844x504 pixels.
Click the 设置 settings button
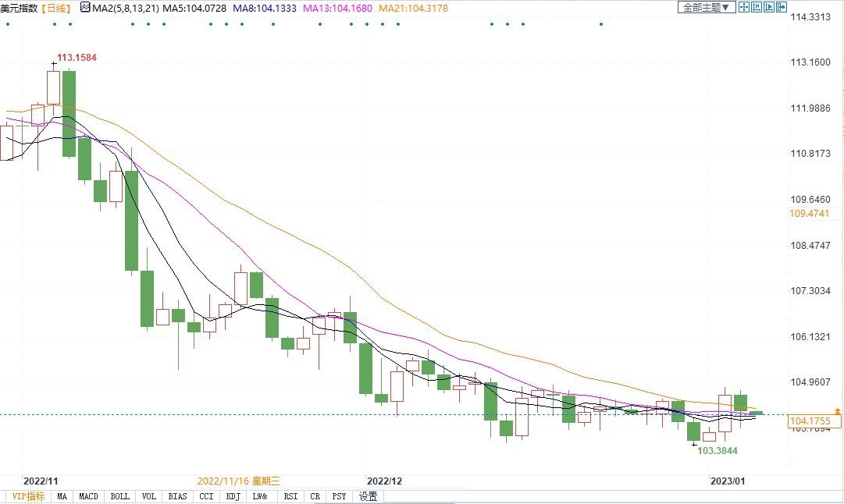[x=368, y=496]
